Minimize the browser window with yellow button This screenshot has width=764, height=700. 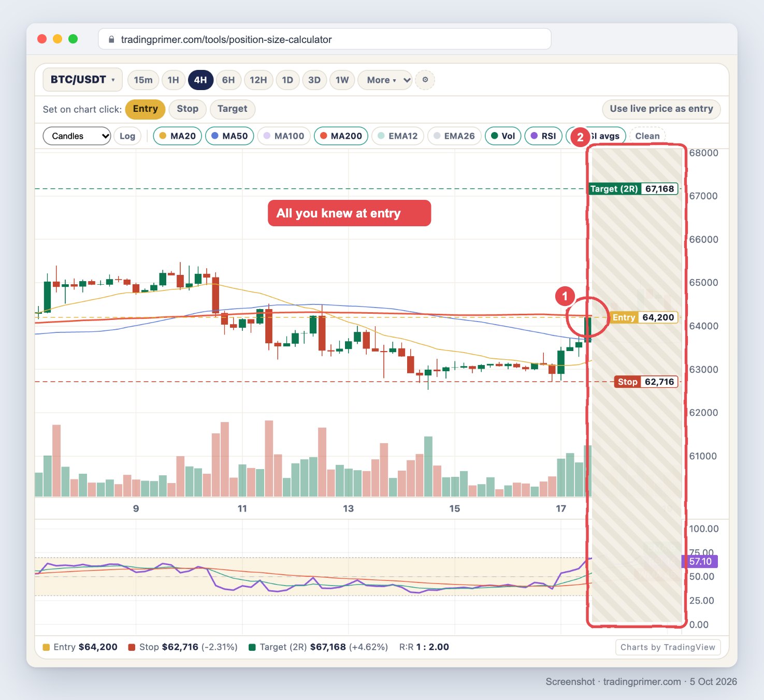tap(58, 39)
